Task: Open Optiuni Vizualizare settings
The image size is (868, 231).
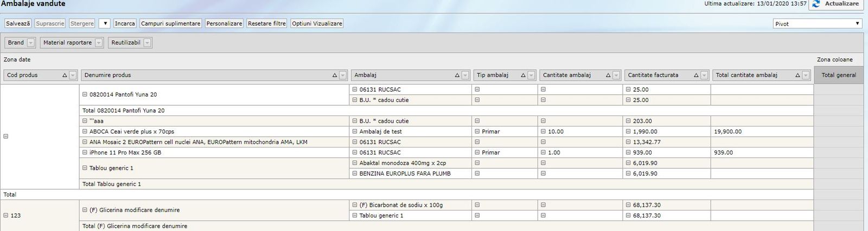Action: point(317,24)
